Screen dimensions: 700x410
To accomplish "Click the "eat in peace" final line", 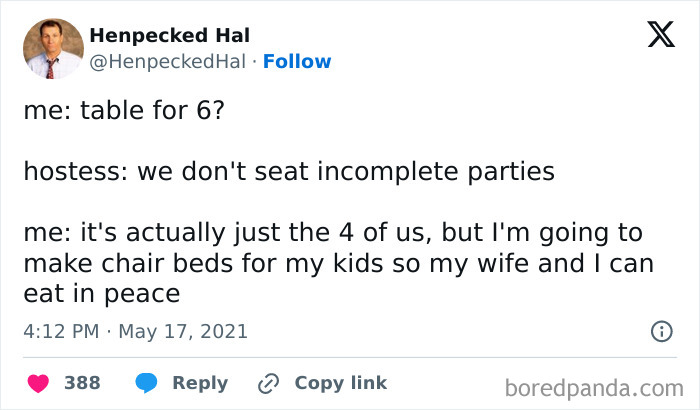I will 102,293.
